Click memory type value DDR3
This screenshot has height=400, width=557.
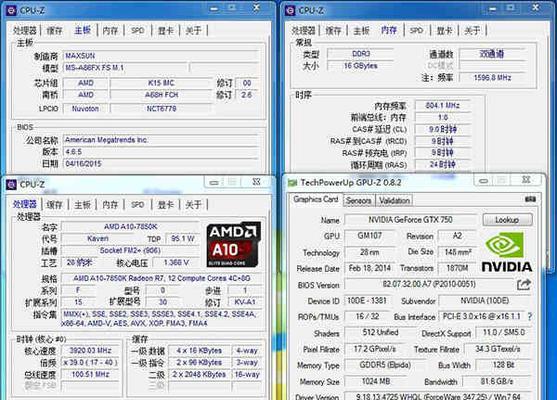click(x=361, y=54)
